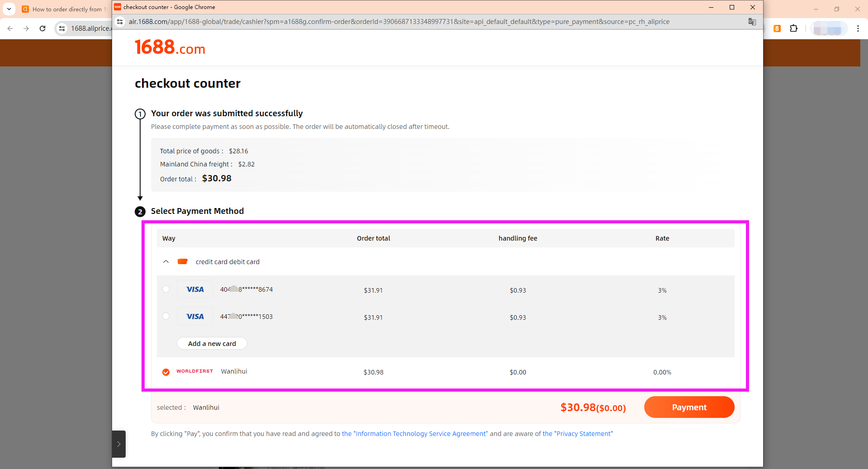Select the Visa card ending 1503
Image resolution: width=868 pixels, height=469 pixels.
[166, 316]
